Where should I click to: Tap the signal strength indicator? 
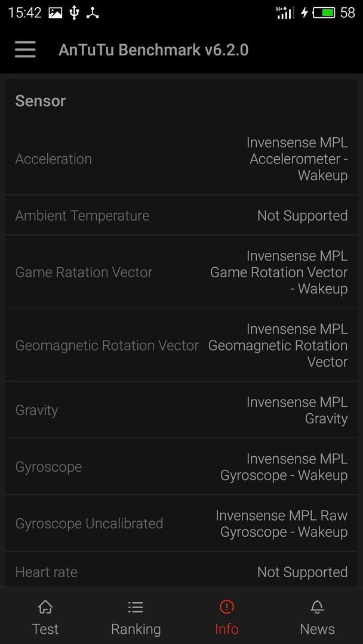click(284, 13)
